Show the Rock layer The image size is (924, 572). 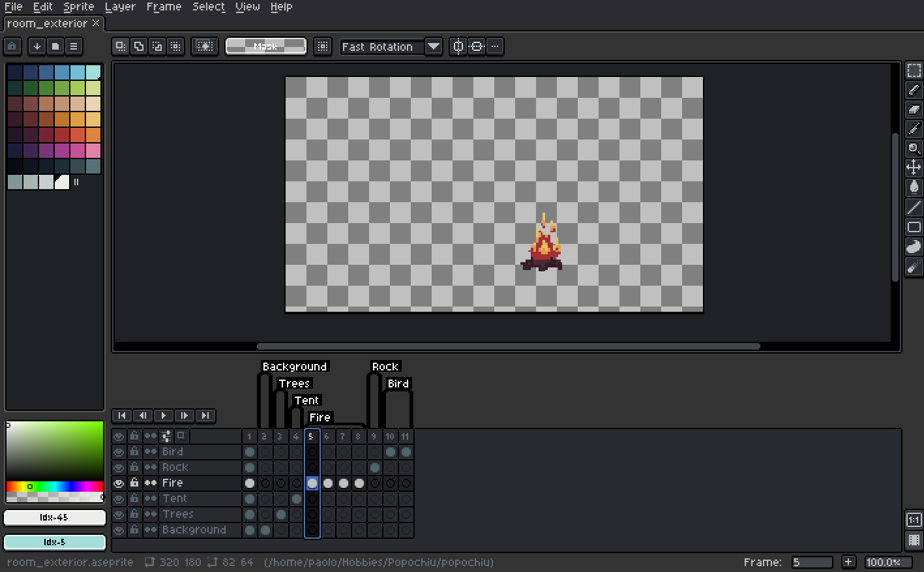(119, 468)
